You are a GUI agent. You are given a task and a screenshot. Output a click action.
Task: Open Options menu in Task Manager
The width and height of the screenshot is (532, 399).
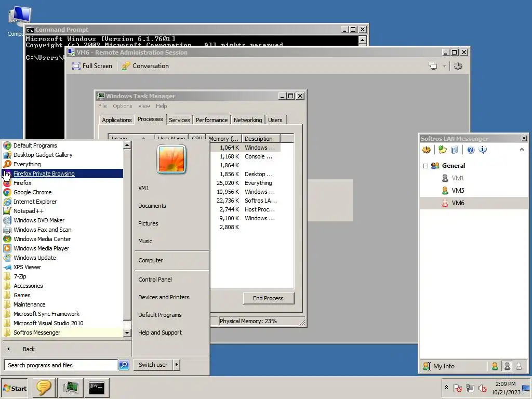[x=123, y=106]
